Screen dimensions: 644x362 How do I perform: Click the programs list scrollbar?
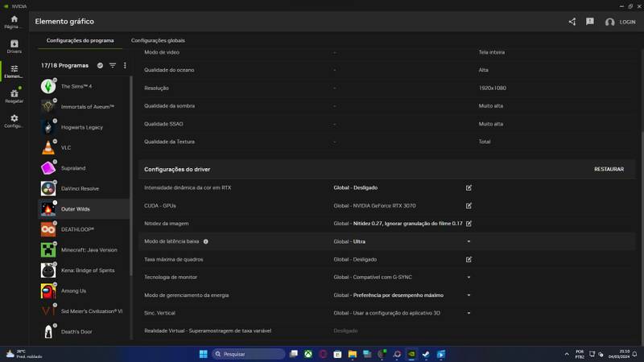coord(131,175)
